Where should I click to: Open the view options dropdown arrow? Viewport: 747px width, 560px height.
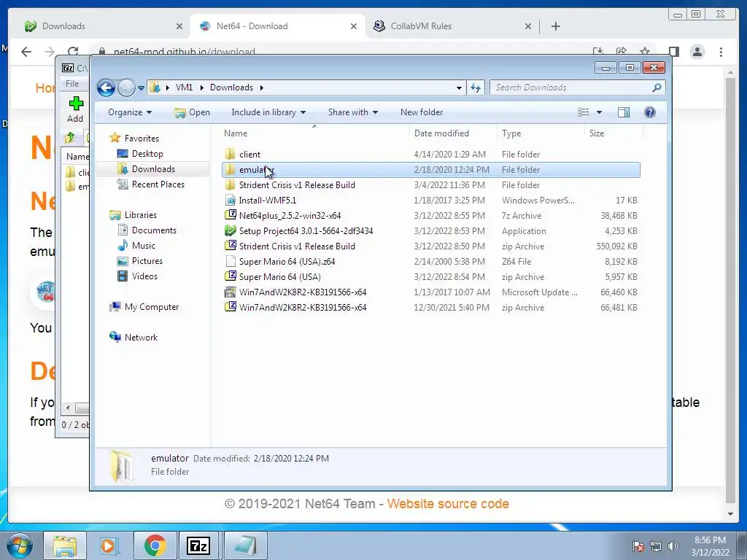point(600,112)
